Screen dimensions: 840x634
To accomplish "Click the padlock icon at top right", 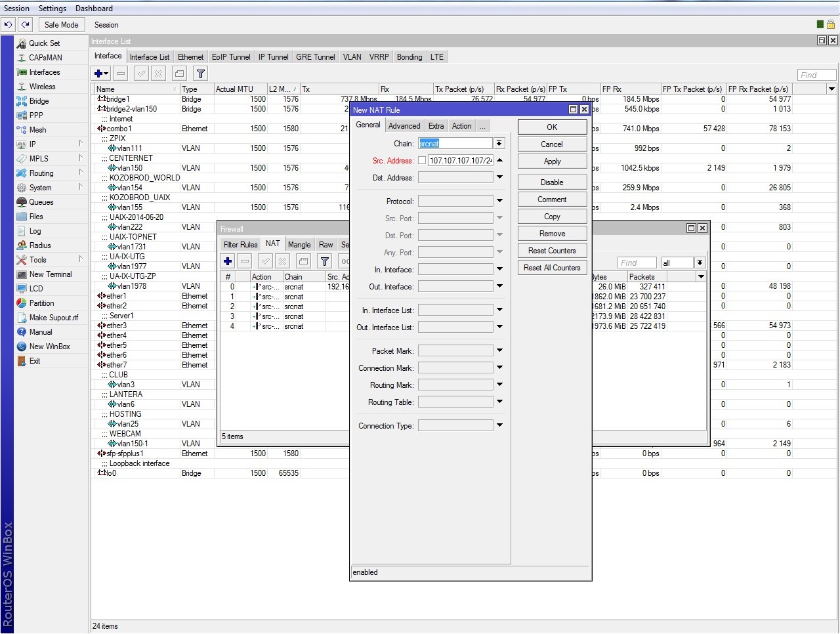I will pyautogui.click(x=830, y=24).
